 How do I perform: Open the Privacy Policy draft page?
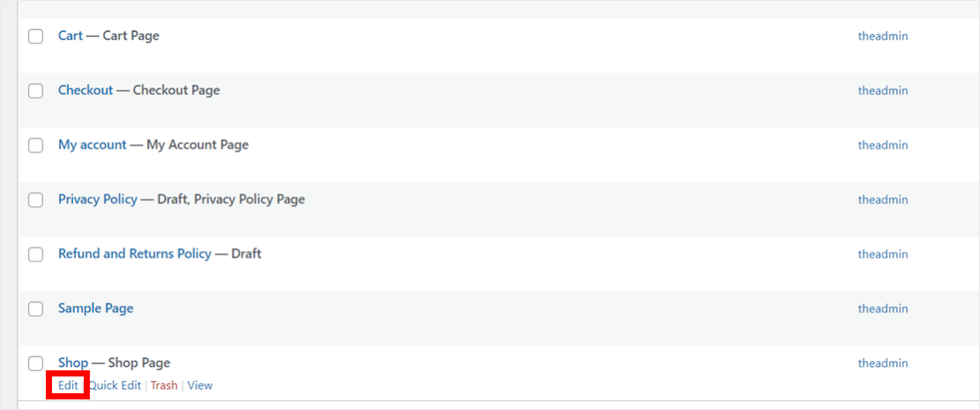[x=97, y=200]
